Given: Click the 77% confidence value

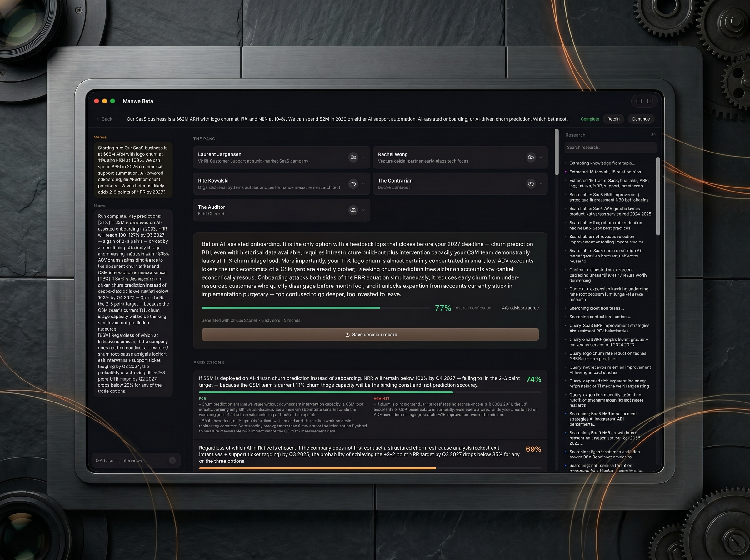Looking at the screenshot, I should [x=443, y=308].
